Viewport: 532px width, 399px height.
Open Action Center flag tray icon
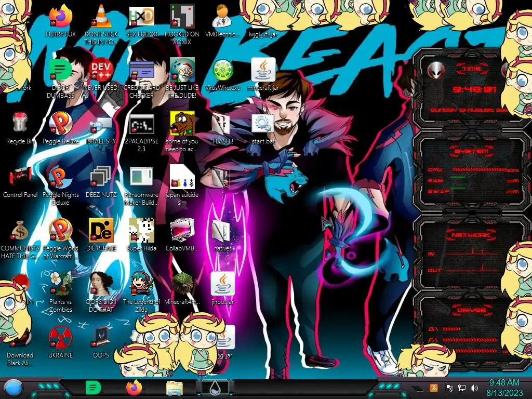[449, 388]
